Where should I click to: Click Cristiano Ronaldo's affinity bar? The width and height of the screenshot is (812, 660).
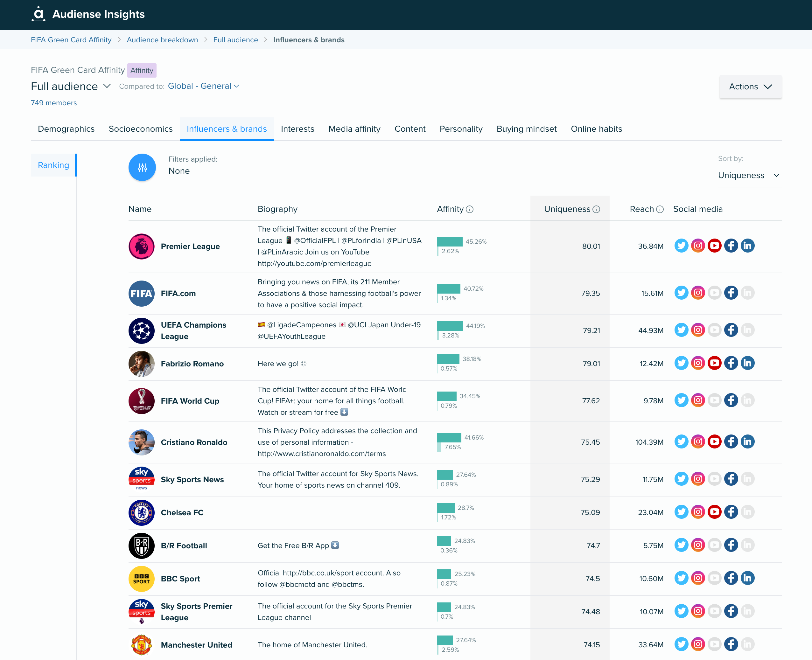click(449, 438)
